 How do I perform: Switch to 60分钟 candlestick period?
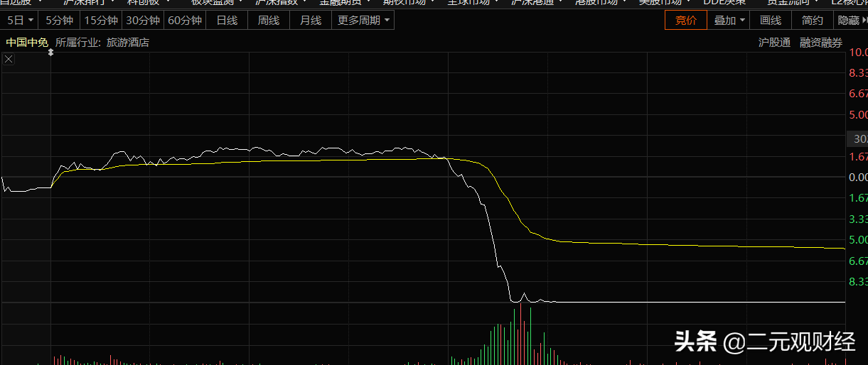(185, 21)
